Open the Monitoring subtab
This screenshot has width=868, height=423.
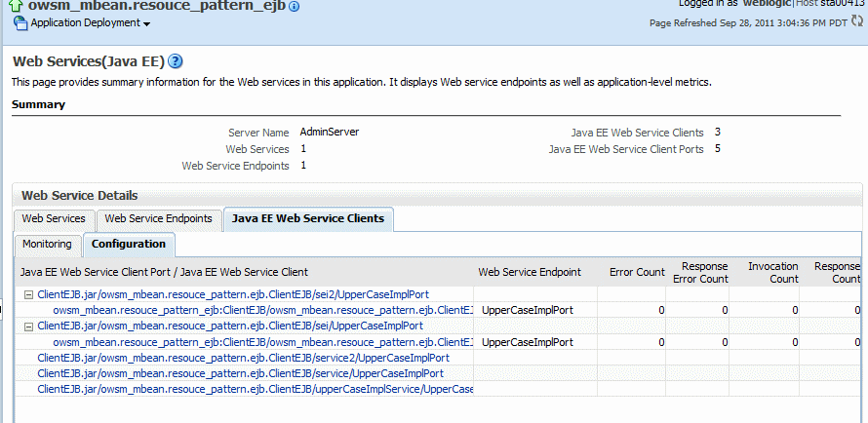point(47,244)
